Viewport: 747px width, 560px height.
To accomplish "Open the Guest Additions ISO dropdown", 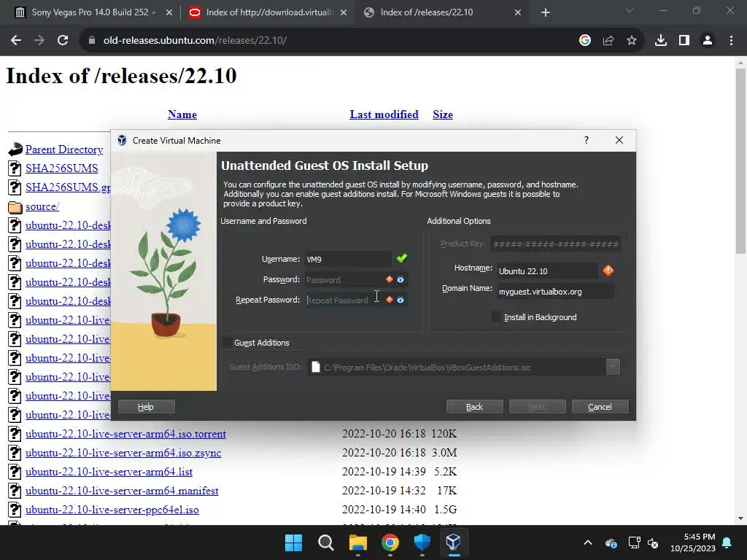I will [613, 367].
